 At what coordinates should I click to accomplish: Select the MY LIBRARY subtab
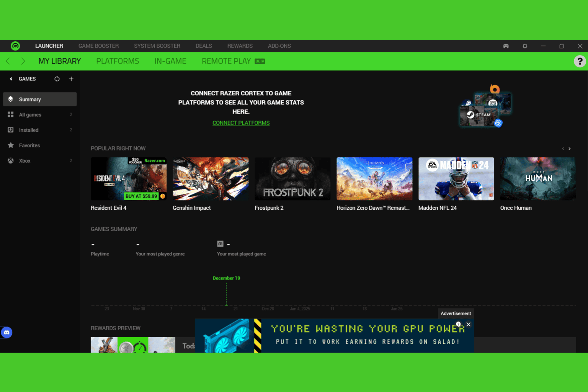[60, 61]
